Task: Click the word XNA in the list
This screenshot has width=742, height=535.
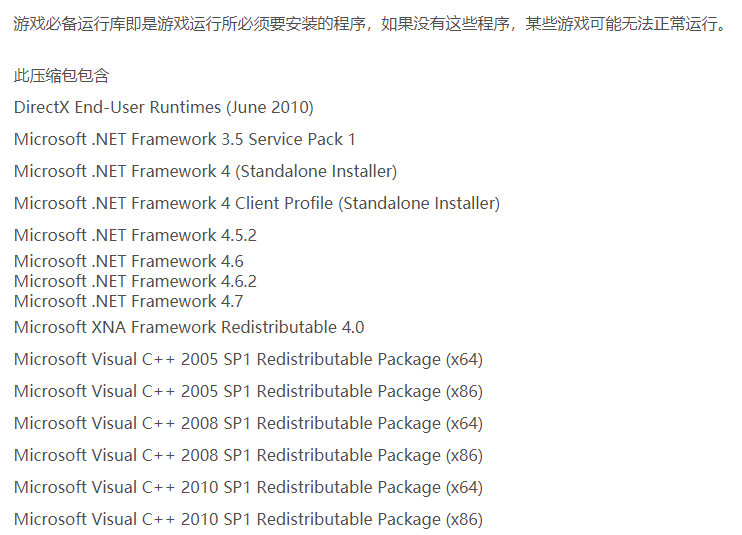Action: (x=108, y=327)
